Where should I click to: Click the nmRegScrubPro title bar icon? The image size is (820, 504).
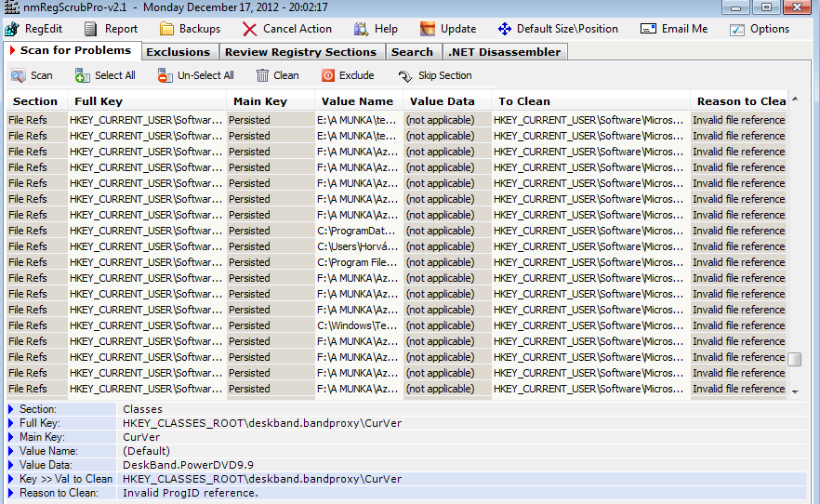[11, 7]
